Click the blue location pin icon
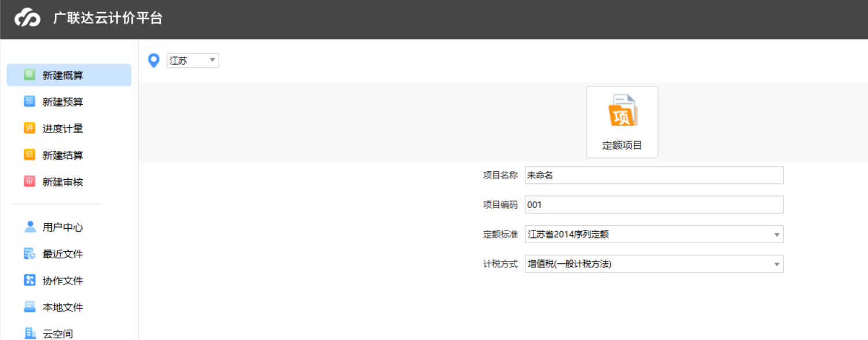Screen dimensions: 868x340 pyautogui.click(x=153, y=61)
